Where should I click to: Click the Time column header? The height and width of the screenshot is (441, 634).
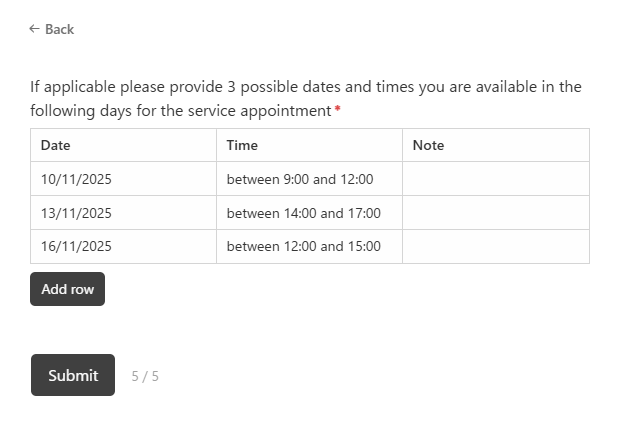242,145
